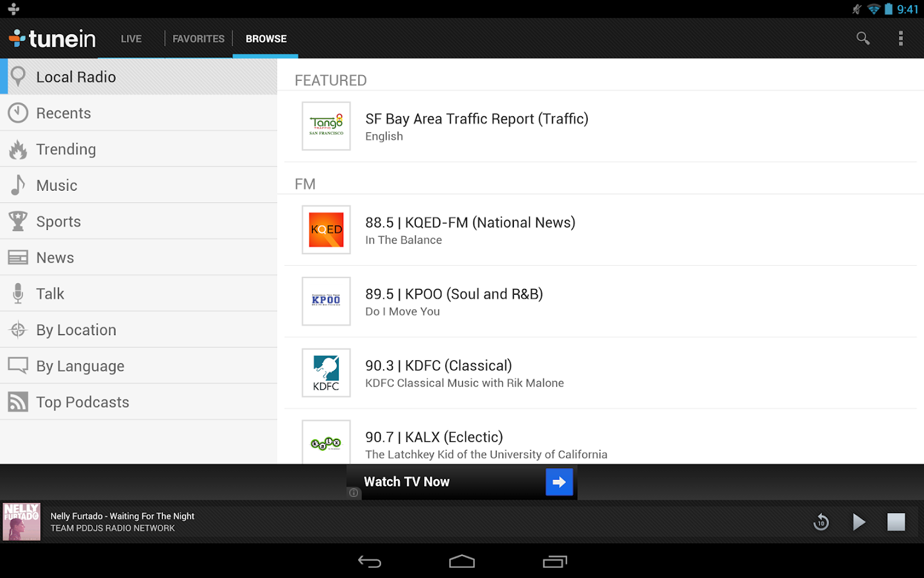Tap the Android back navigation button
The height and width of the screenshot is (578, 924).
370,562
